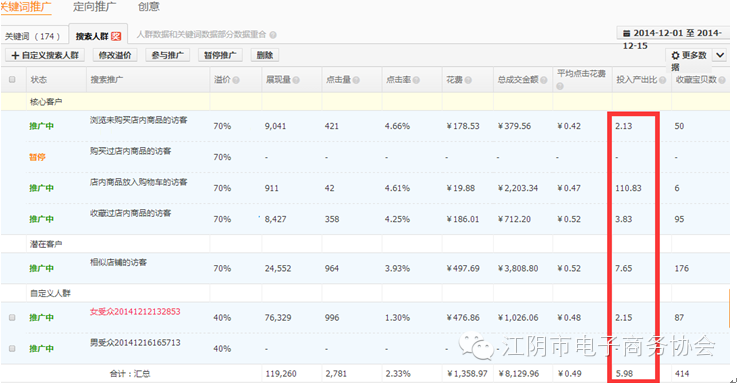Click the 潜在客户 group header
Viewport: 739px width, 383px height.
46,244
